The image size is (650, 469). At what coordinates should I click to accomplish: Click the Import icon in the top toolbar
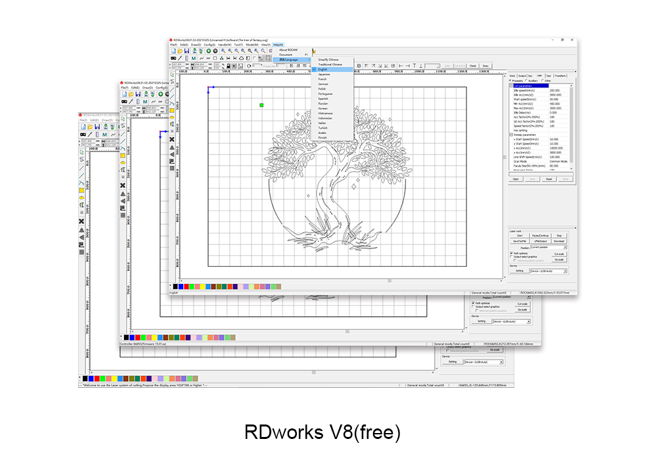coord(193,52)
